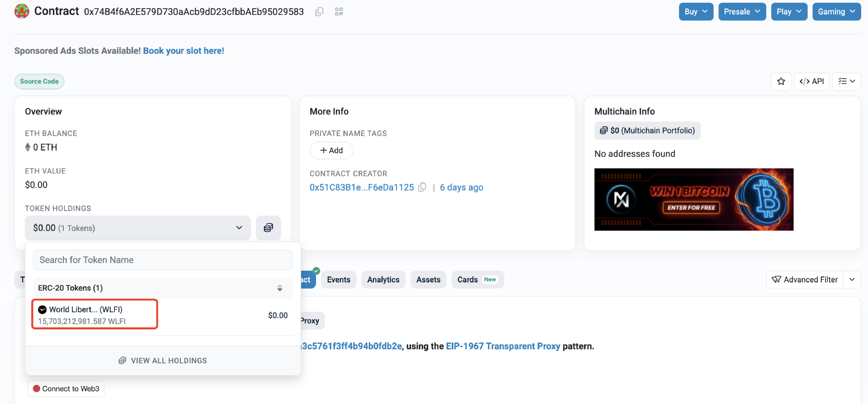
Task: Click the contract identicon avatar
Action: (x=22, y=11)
